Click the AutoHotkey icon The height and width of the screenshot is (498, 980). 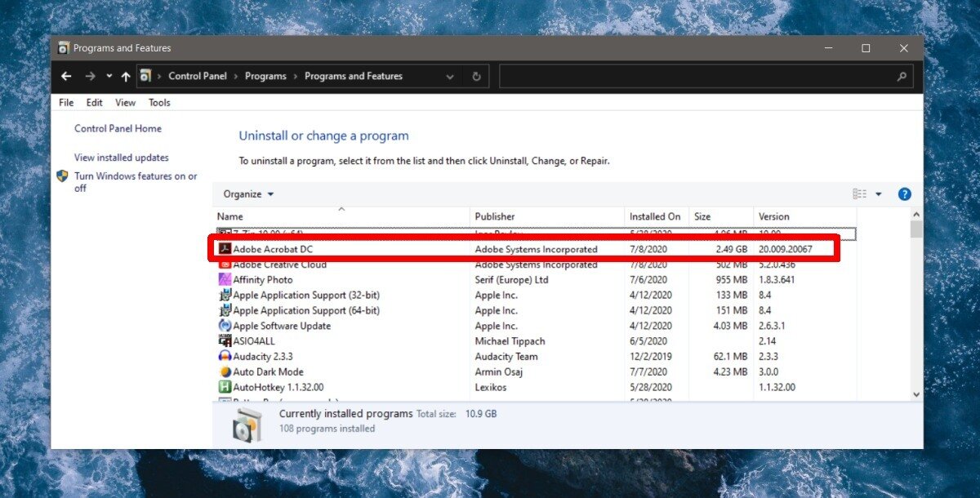point(225,387)
